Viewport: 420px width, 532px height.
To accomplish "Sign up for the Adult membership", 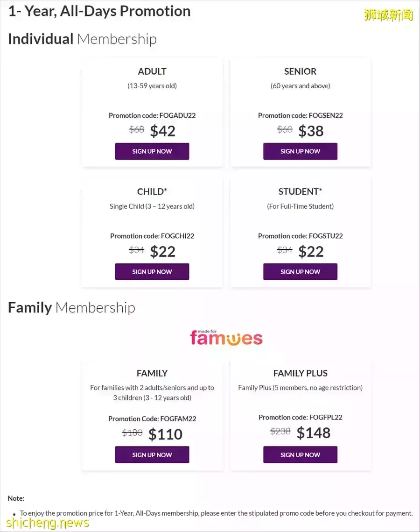I will tap(152, 151).
